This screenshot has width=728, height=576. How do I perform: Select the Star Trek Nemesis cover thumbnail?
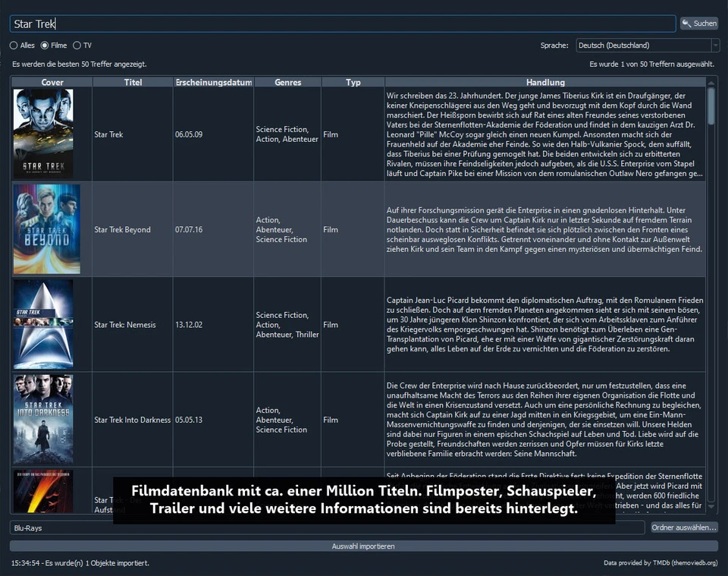click(x=43, y=324)
